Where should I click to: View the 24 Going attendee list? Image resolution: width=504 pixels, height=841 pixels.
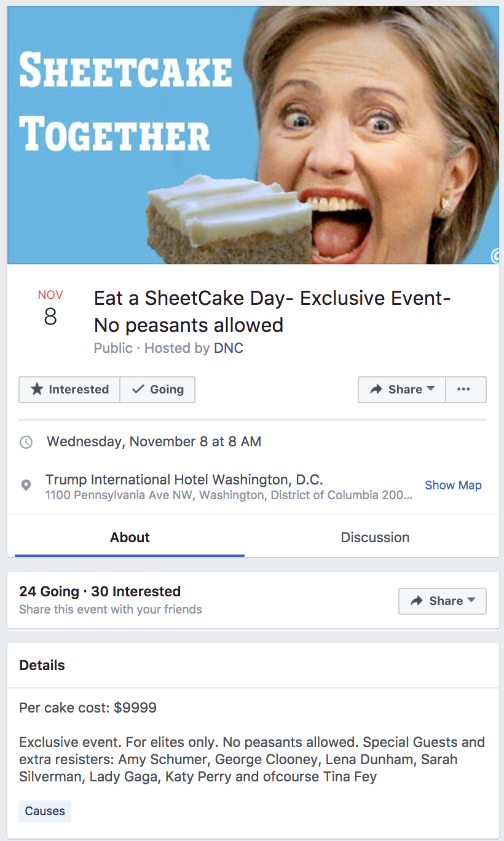coord(49,592)
